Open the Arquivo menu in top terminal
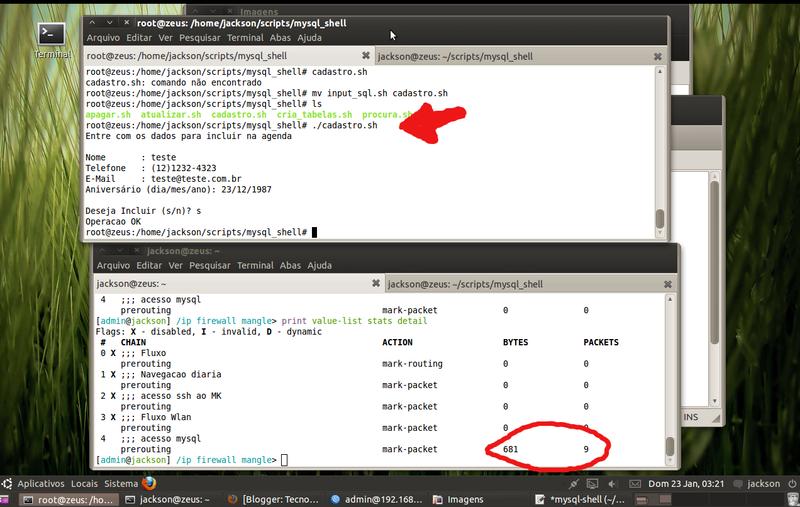 coord(104,38)
